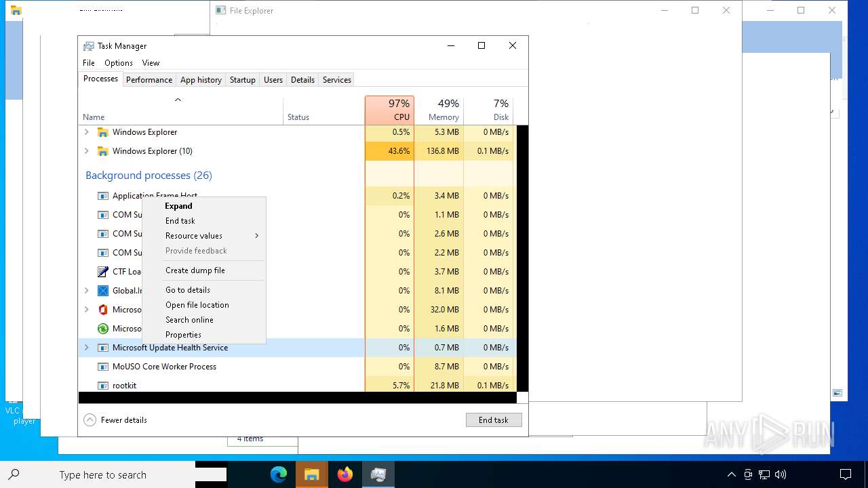Open the notification center icon
This screenshot has width=868, height=488.
[846, 474]
